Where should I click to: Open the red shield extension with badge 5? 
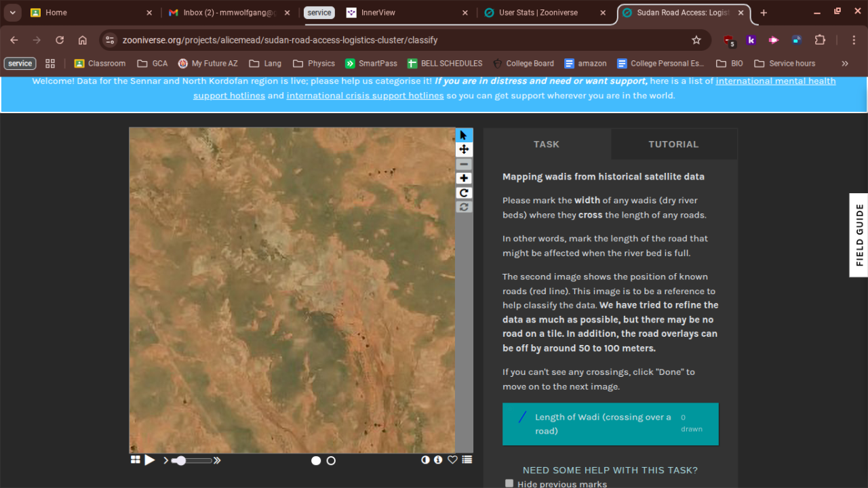point(729,41)
